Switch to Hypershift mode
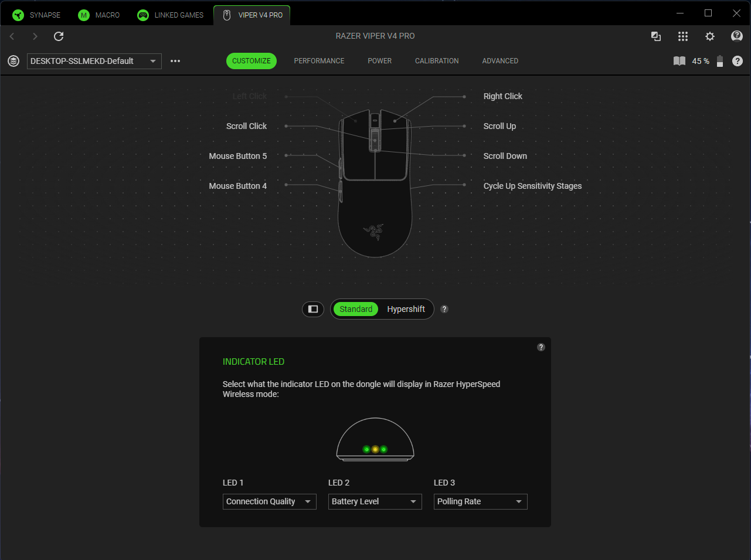751x560 pixels. pyautogui.click(x=406, y=309)
